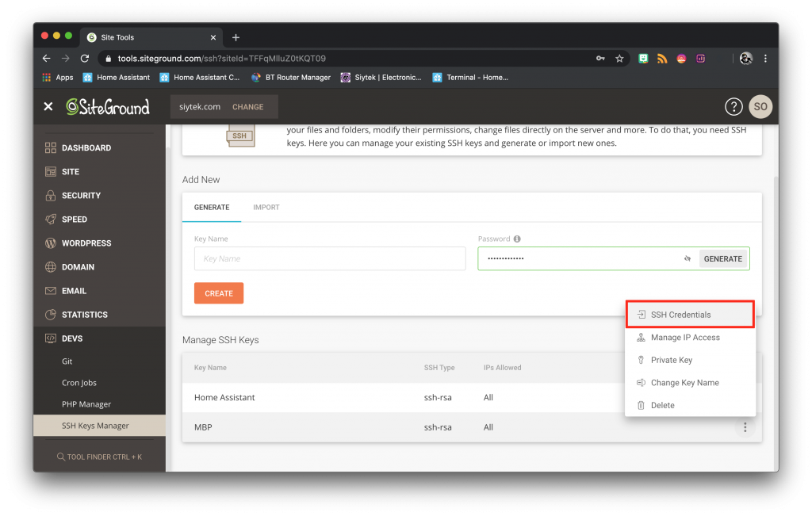The height and width of the screenshot is (516, 812).
Task: Bookmark the page with the star icon
Action: tap(619, 59)
